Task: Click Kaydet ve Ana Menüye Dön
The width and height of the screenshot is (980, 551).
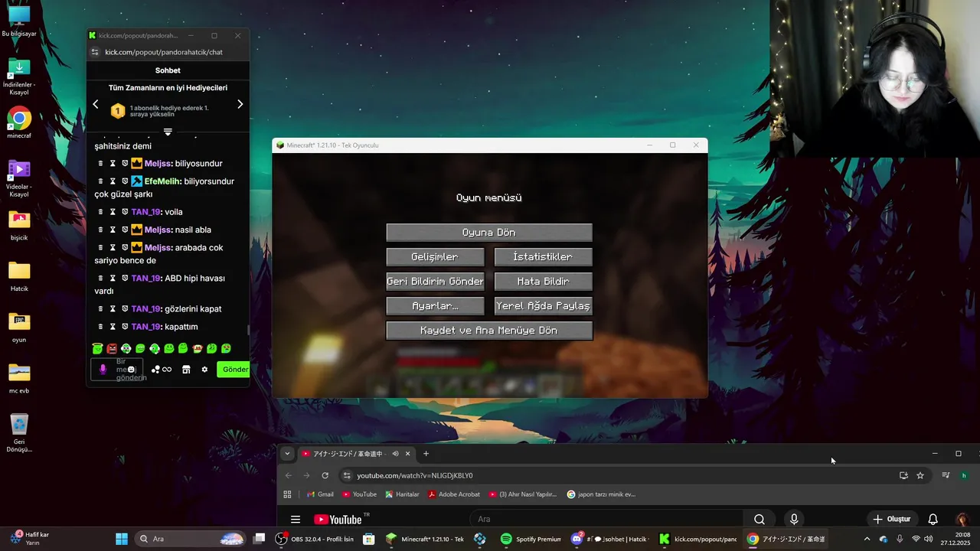Action: (489, 331)
